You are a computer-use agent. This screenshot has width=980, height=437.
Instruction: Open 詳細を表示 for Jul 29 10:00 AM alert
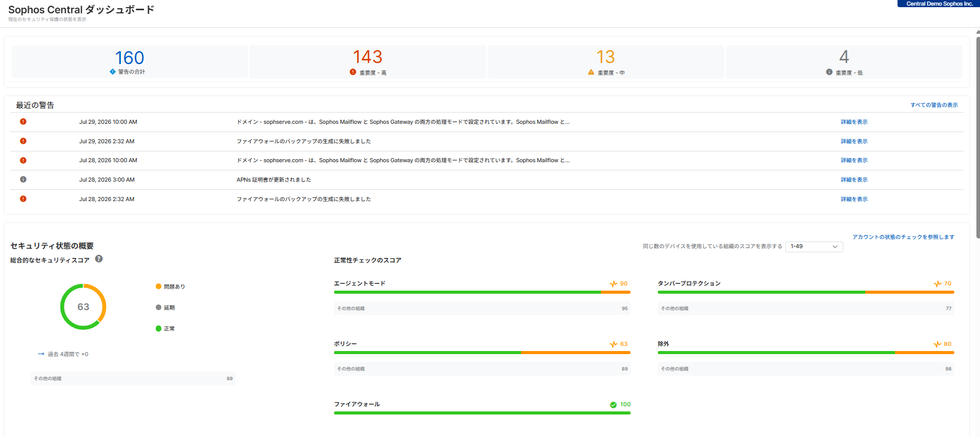(x=854, y=122)
